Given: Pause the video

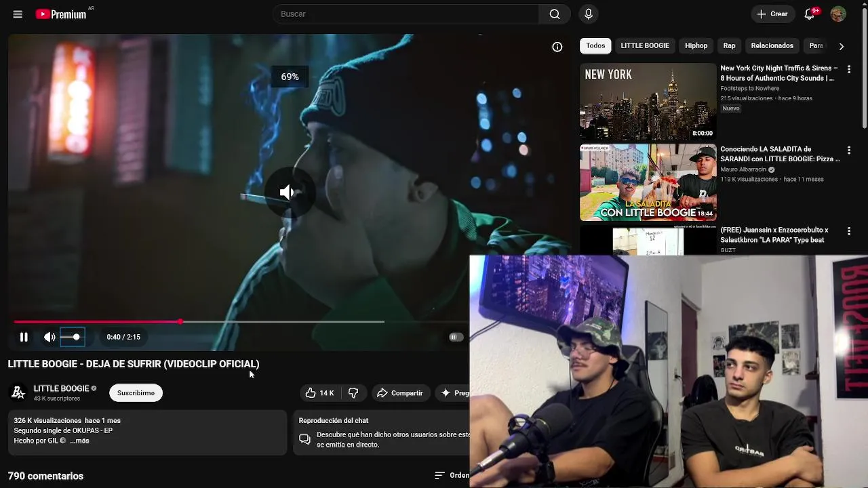Looking at the screenshot, I should tap(24, 337).
